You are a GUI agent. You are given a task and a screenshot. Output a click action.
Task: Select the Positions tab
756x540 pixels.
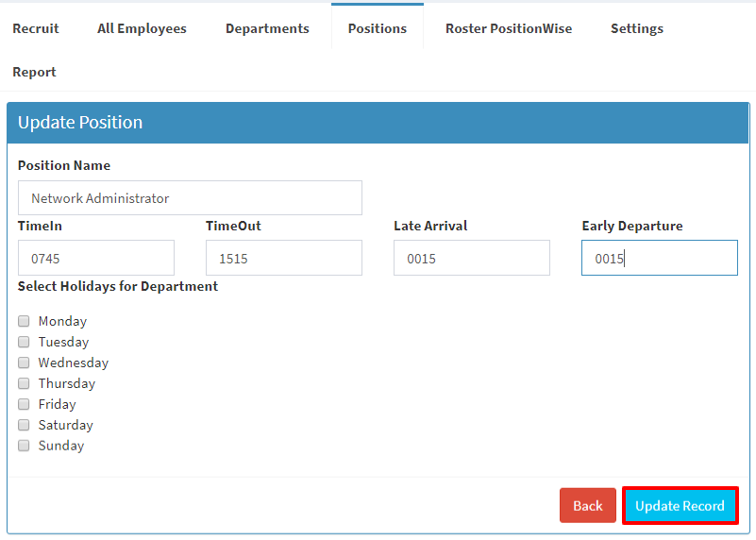pos(378,28)
